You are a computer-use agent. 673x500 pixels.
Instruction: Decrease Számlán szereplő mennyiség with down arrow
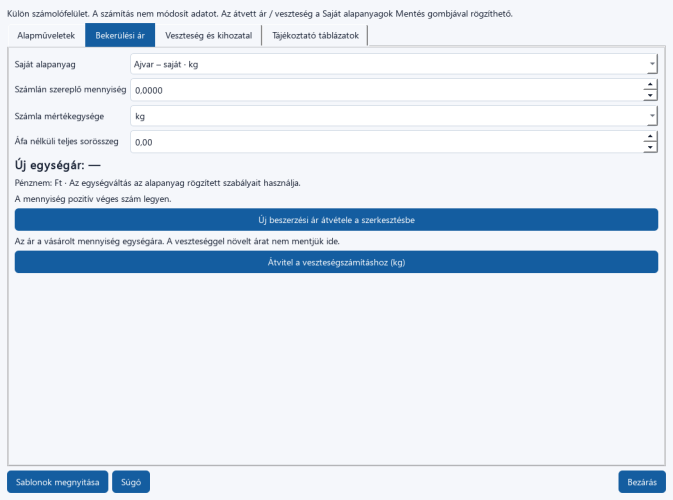click(650, 96)
